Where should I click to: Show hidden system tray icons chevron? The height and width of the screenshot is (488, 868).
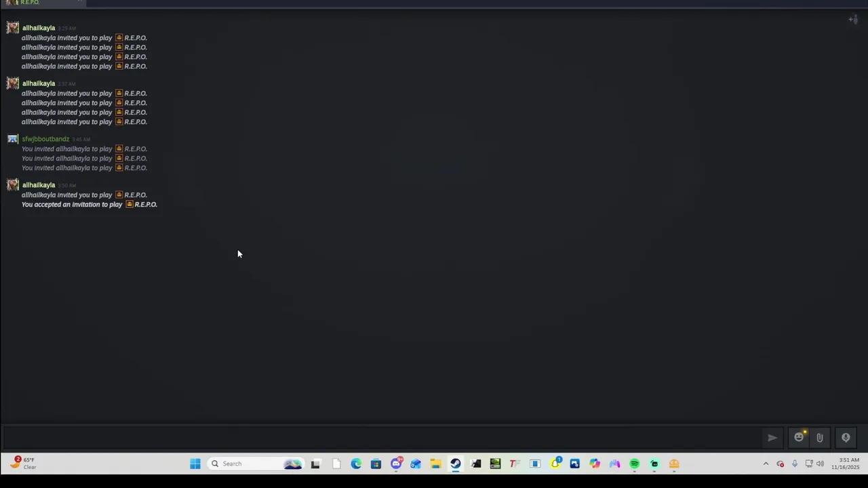[x=766, y=464]
